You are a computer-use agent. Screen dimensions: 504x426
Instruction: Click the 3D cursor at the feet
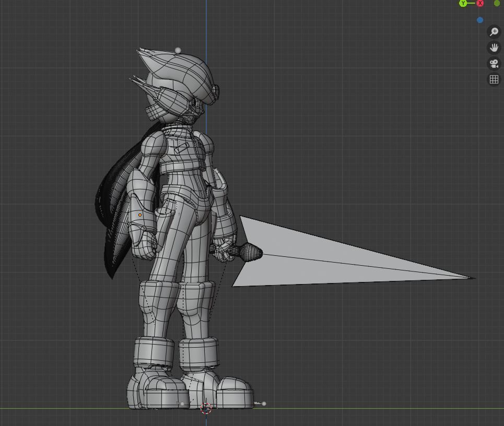206,409
